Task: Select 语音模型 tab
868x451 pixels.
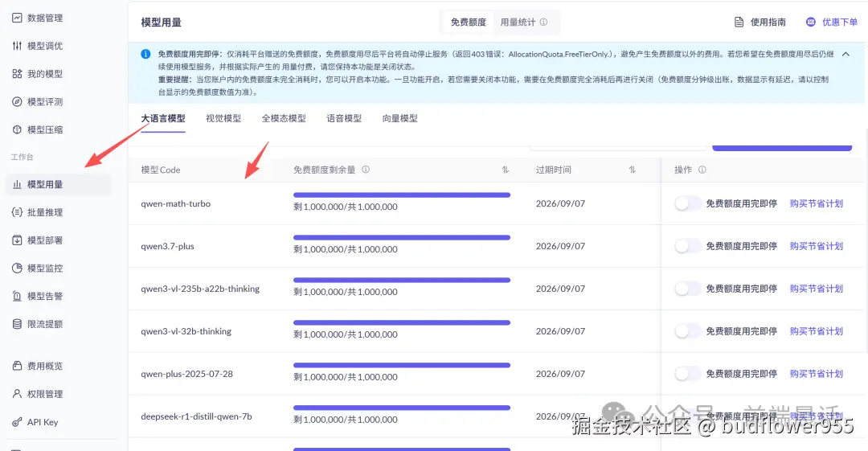Action: click(x=344, y=118)
